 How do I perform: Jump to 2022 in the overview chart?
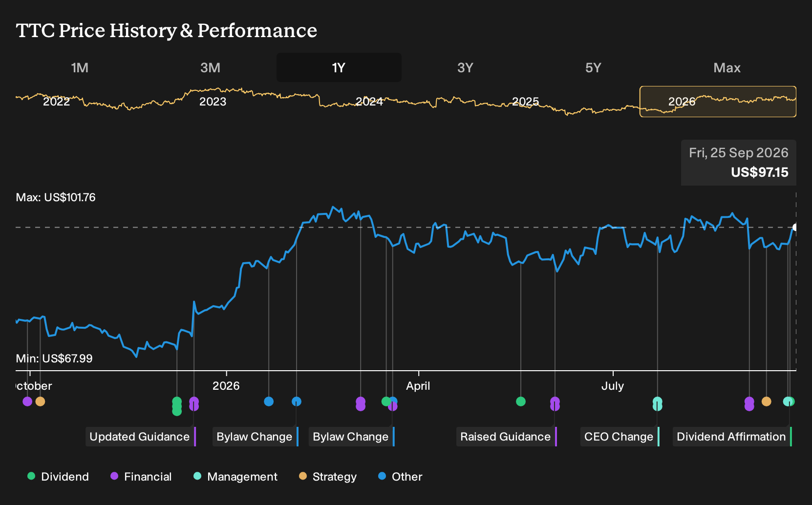pos(57,102)
